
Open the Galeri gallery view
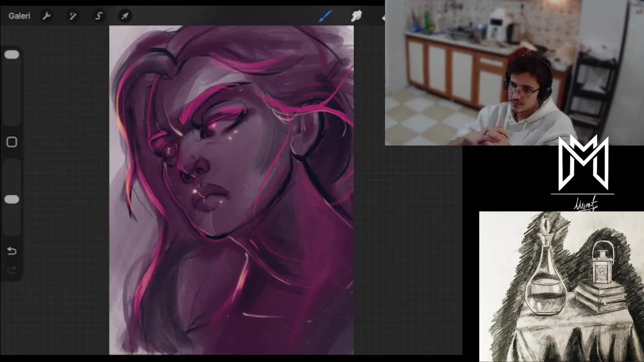[x=19, y=16]
